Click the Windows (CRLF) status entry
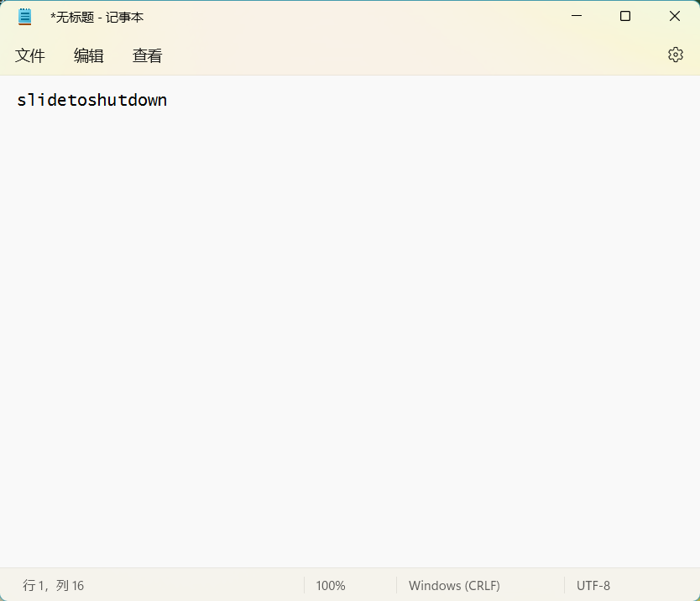Image resolution: width=700 pixels, height=601 pixels. tap(454, 585)
